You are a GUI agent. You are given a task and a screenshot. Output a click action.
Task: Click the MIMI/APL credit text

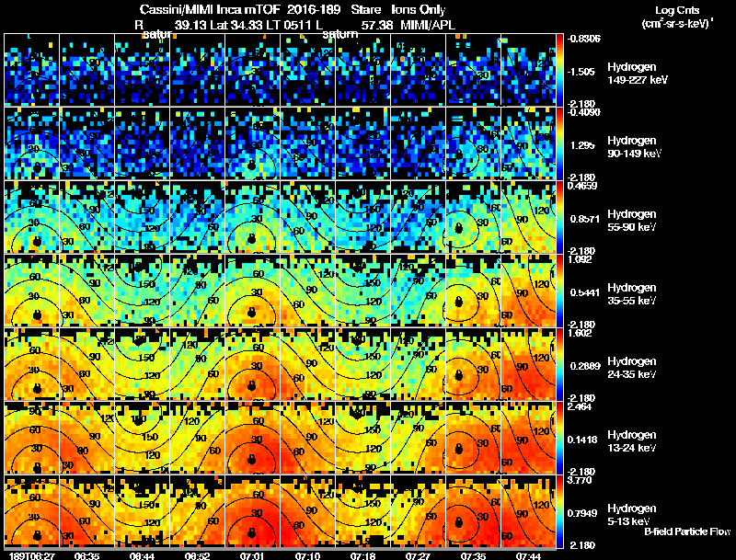click(428, 25)
